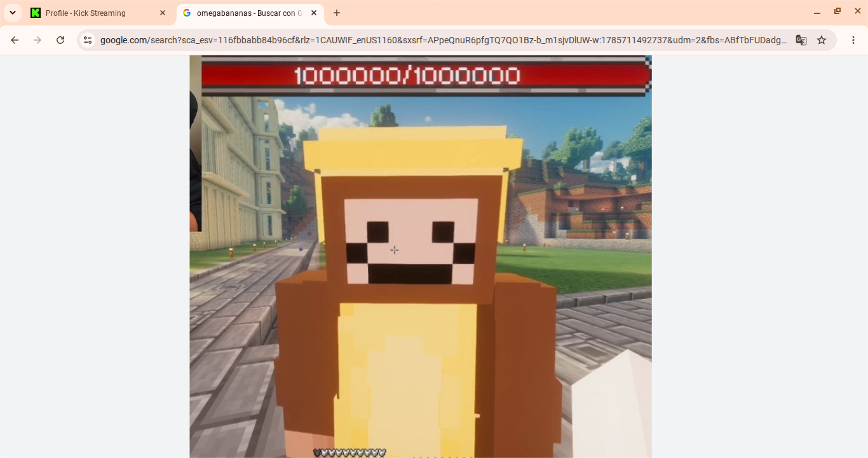Switch to the Profile - Kick Streaming tab

[99, 13]
